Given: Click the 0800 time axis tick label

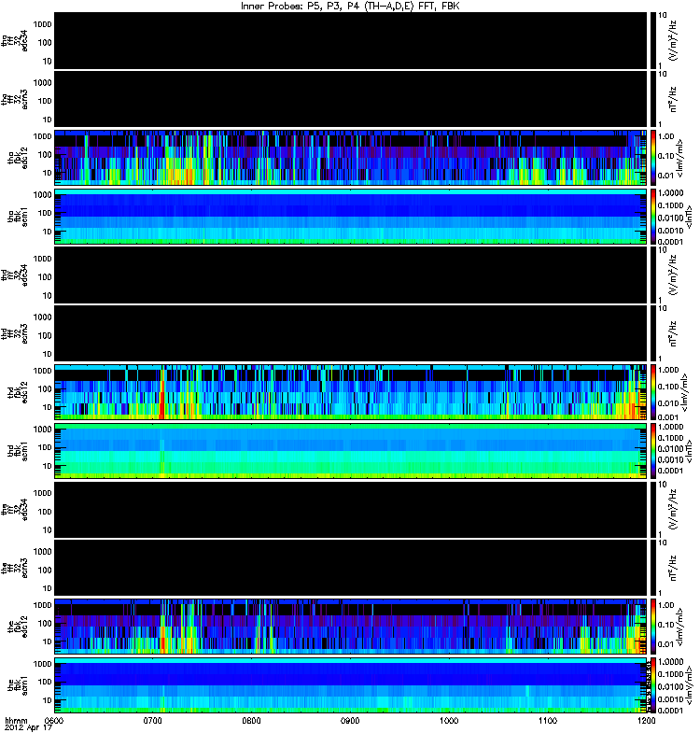Looking at the screenshot, I should pyautogui.click(x=251, y=721).
